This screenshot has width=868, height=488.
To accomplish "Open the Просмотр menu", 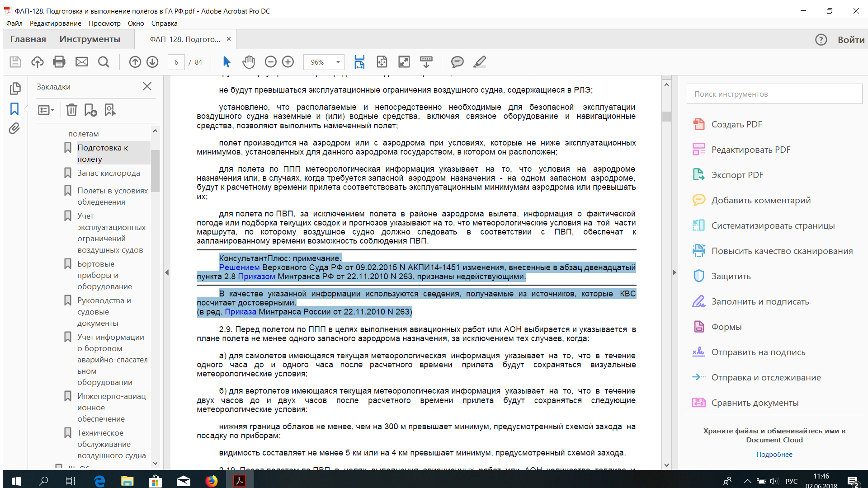I will [104, 23].
